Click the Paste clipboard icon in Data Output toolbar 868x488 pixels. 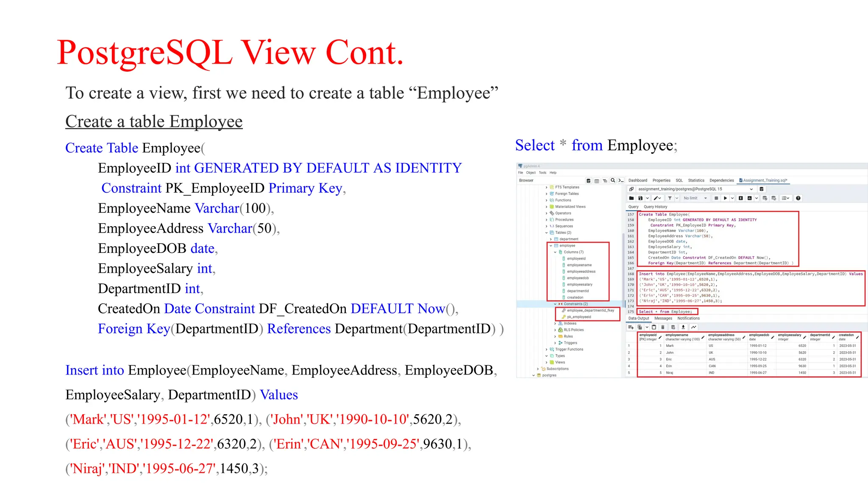click(654, 327)
